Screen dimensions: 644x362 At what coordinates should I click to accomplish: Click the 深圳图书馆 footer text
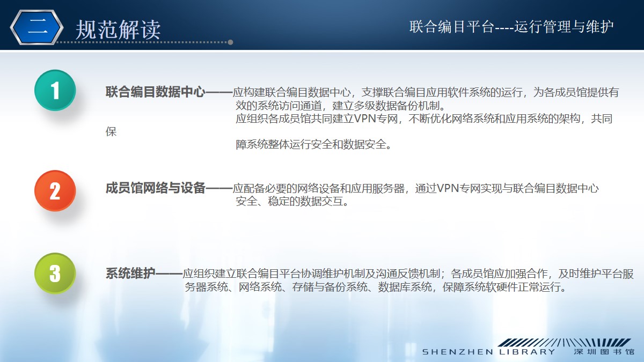point(604,352)
